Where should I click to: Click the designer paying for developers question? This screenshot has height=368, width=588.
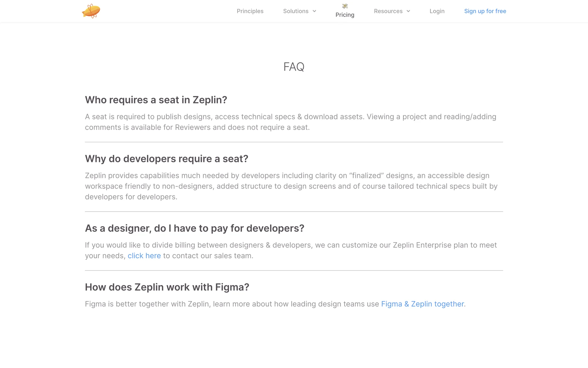194,228
